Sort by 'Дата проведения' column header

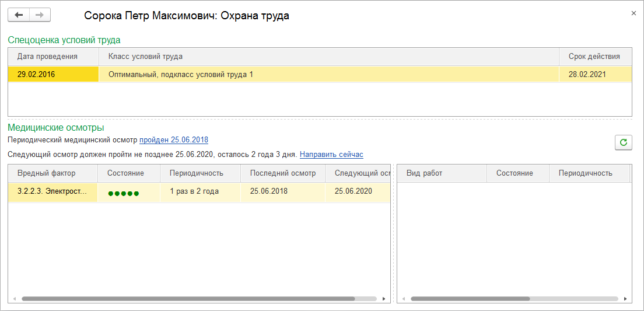[48, 57]
